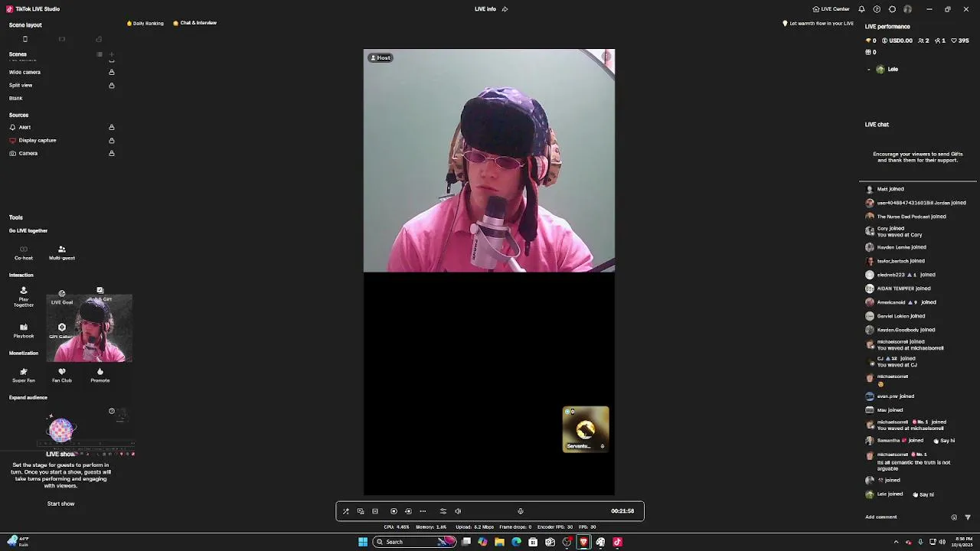Click the Servantu guest thumbnail
The image size is (980, 551).
point(586,429)
